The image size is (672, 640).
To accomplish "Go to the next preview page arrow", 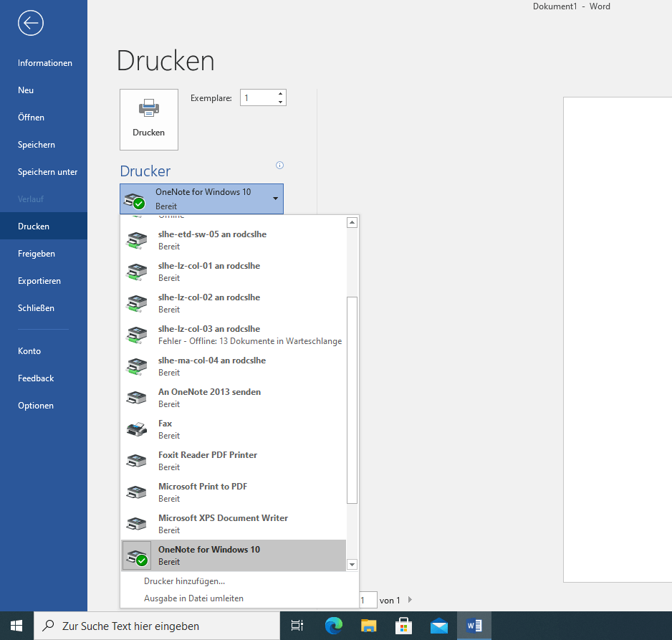I will pos(410,600).
